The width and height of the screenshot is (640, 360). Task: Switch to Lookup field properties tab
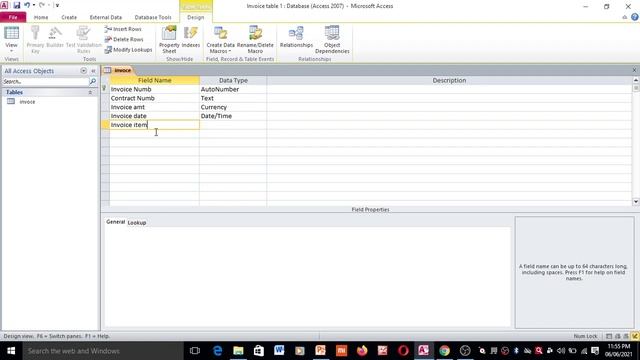[x=137, y=222]
